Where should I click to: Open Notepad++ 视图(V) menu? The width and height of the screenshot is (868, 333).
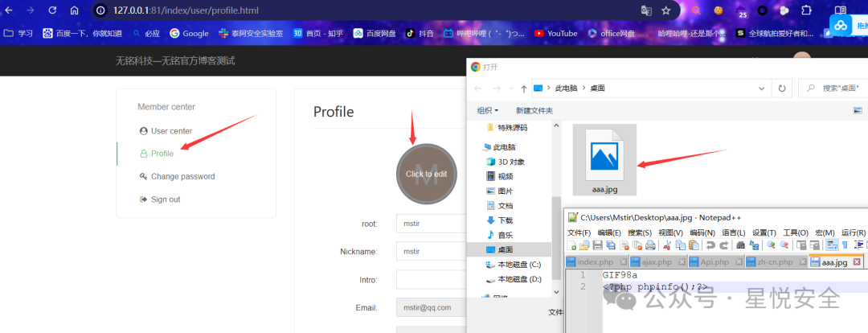point(670,232)
